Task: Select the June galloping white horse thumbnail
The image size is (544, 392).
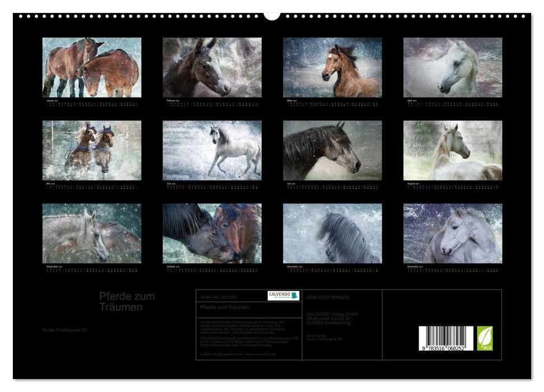Action: (x=212, y=150)
